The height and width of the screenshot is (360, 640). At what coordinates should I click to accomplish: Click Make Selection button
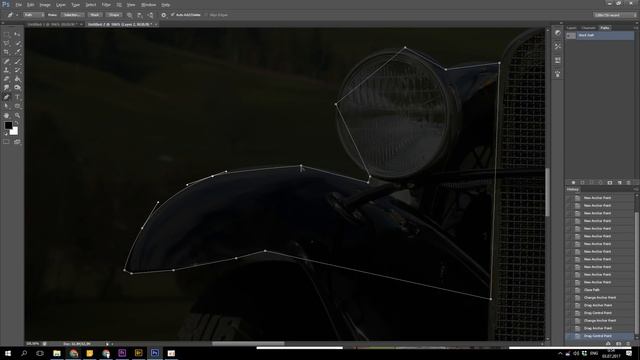tap(72, 15)
